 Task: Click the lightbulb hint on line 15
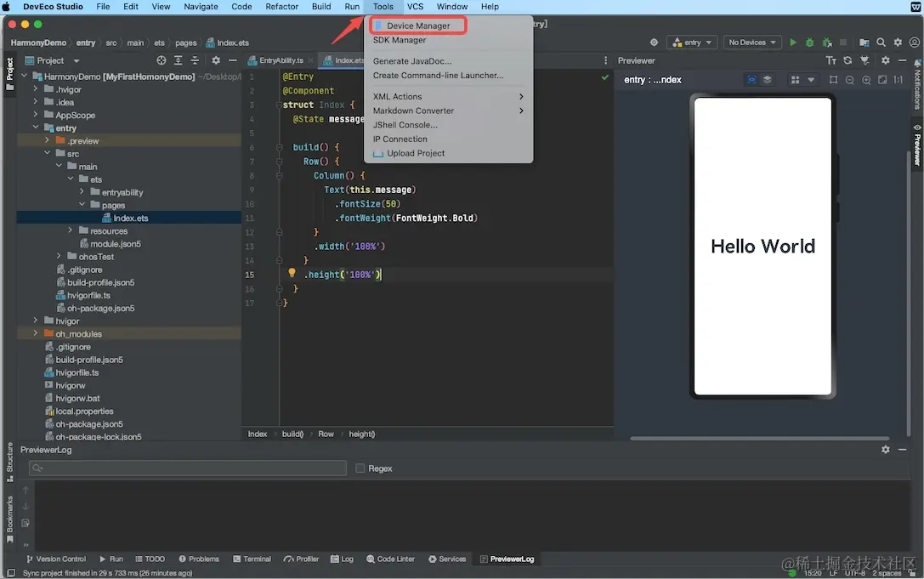(292, 274)
